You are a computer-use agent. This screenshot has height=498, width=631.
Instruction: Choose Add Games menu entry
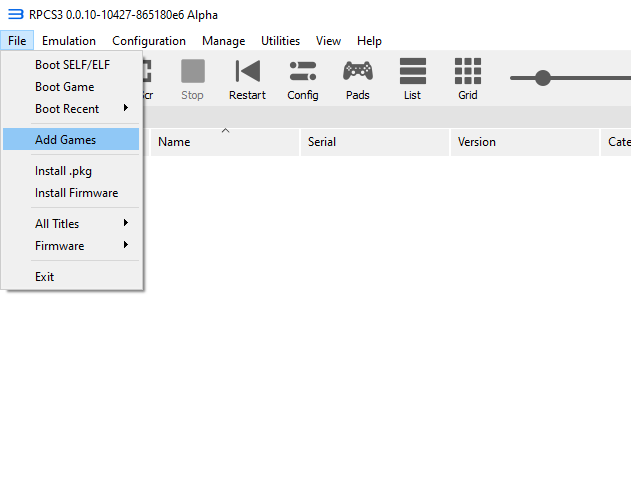71,140
